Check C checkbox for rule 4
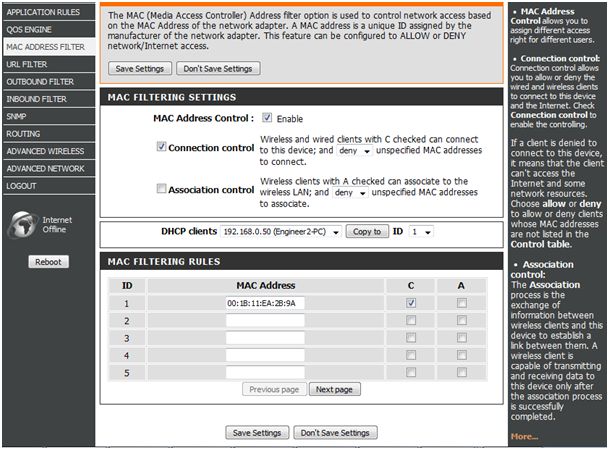The width and height of the screenshot is (609, 450). (x=411, y=355)
